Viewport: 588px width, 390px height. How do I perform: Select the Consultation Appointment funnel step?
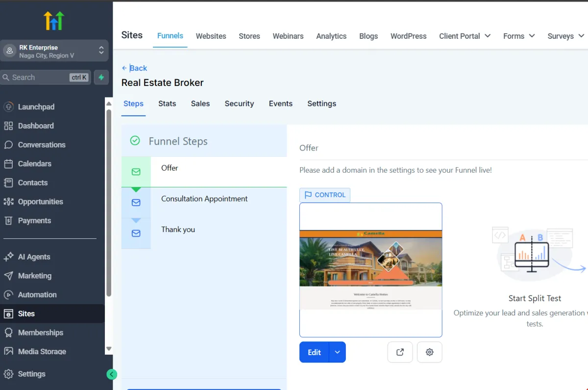204,203
